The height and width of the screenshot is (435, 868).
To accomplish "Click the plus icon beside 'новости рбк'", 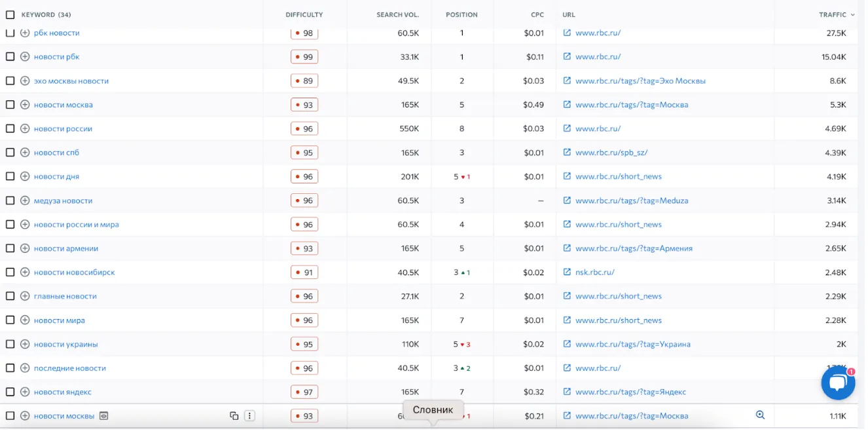I will [25, 57].
